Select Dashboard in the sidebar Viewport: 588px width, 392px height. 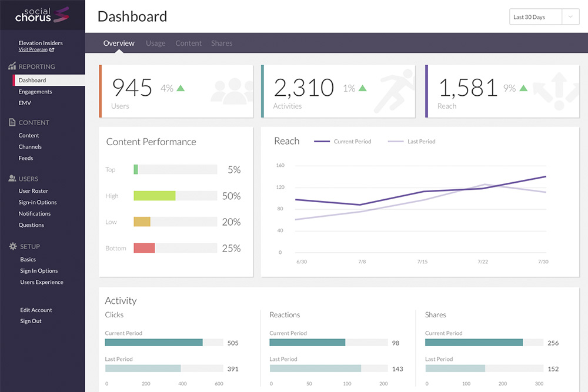(x=49, y=80)
